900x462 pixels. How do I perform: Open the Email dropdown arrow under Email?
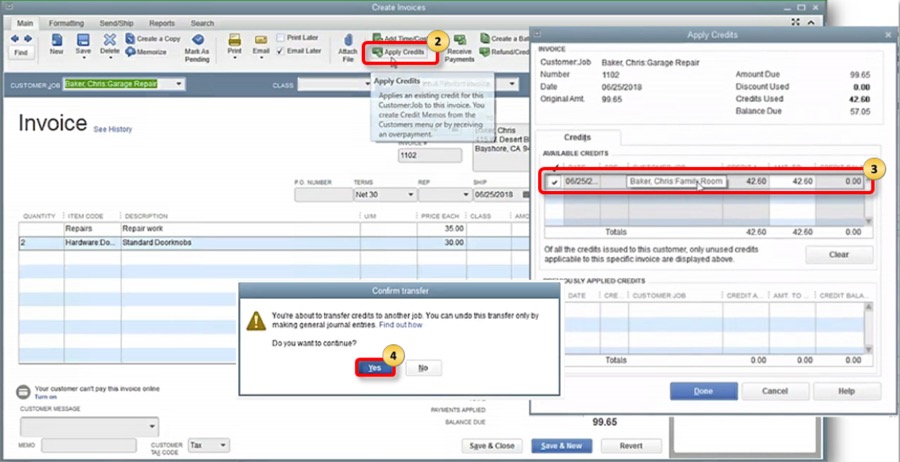261,58
